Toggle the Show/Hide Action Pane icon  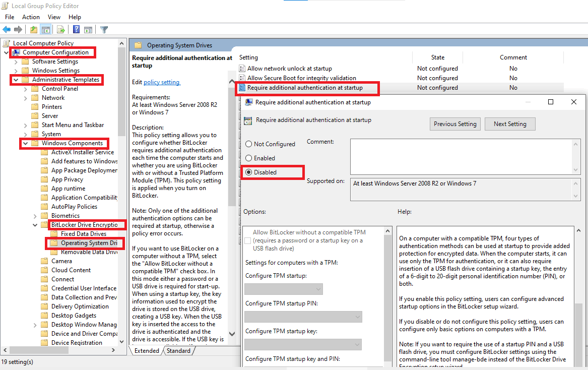coord(88,29)
